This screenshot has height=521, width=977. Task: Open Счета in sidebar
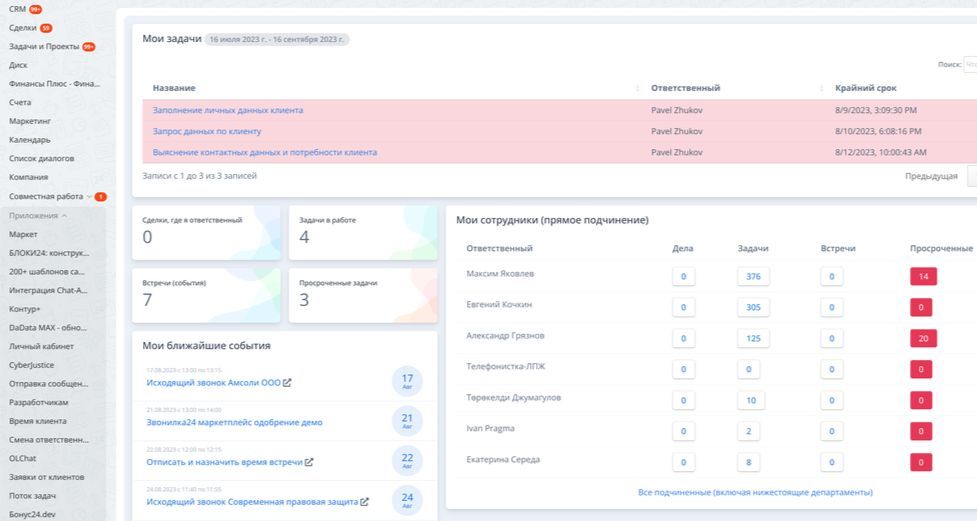tap(20, 102)
